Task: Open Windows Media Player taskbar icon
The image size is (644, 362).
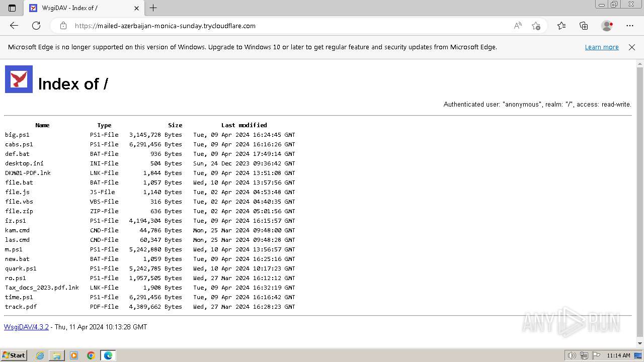Action: click(74, 355)
